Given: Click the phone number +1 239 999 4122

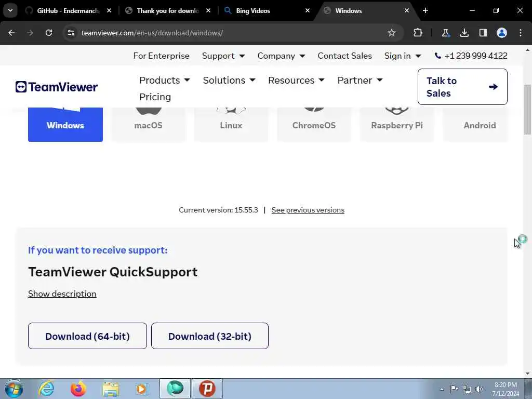Looking at the screenshot, I should 471,56.
